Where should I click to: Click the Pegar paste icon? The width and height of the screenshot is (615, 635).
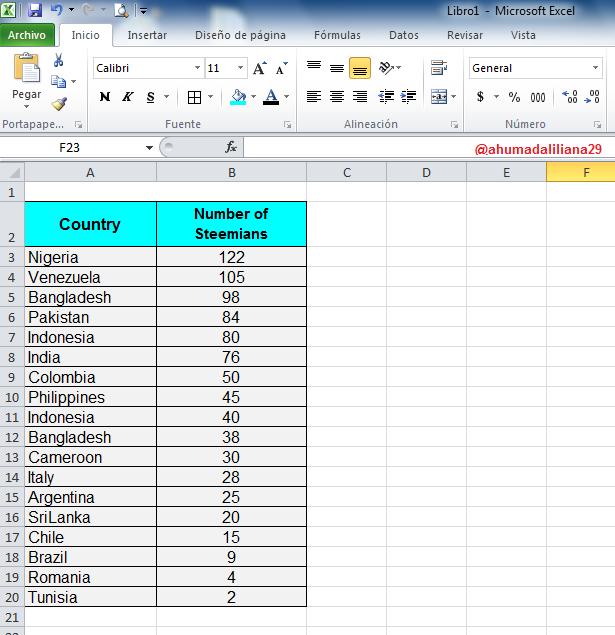pyautogui.click(x=27, y=68)
